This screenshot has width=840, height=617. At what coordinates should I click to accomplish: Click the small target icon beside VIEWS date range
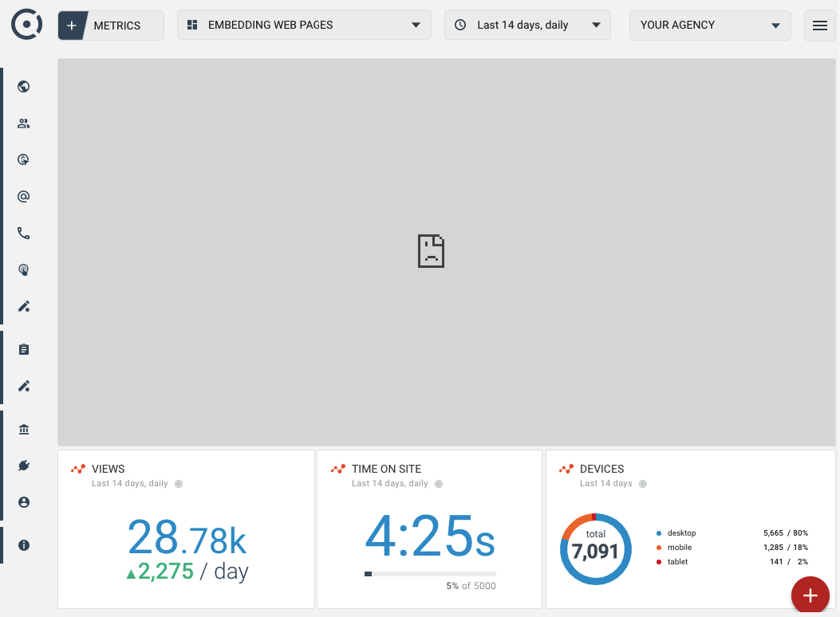179,484
